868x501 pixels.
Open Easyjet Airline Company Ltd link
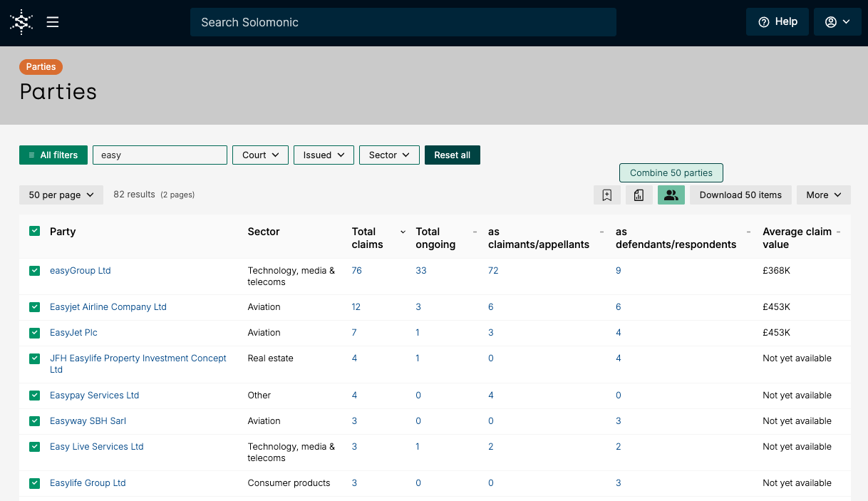108,307
